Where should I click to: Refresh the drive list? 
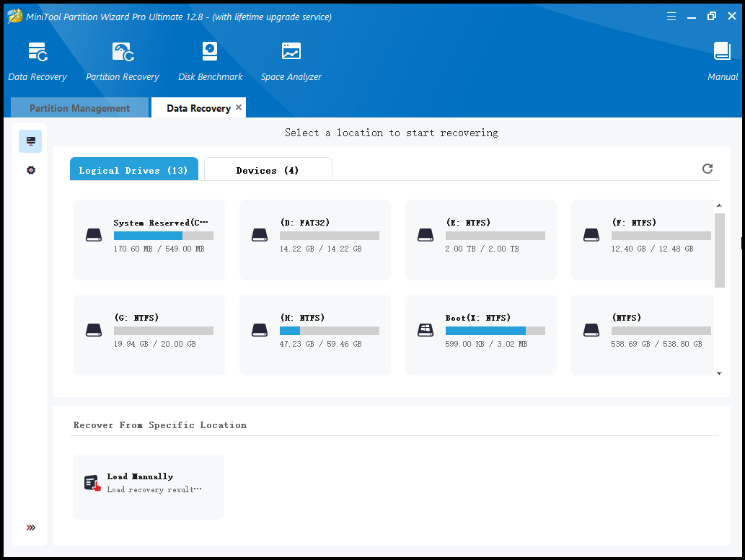[x=707, y=169]
